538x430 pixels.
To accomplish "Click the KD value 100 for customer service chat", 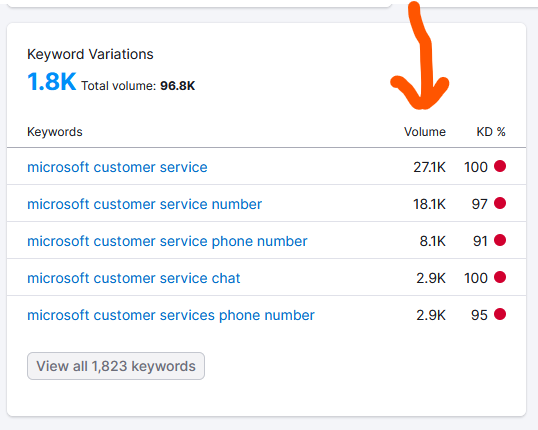I will point(476,278).
